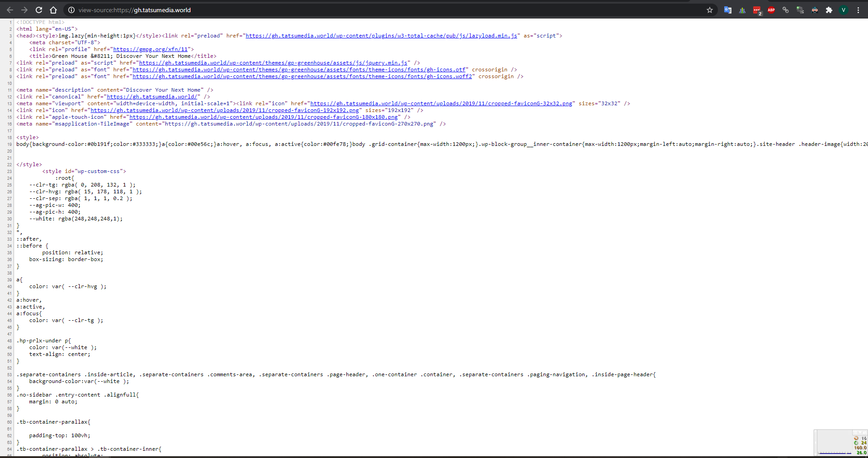The image size is (868, 458).
Task: Open the jquery.min.js preload link
Action: pos(273,63)
